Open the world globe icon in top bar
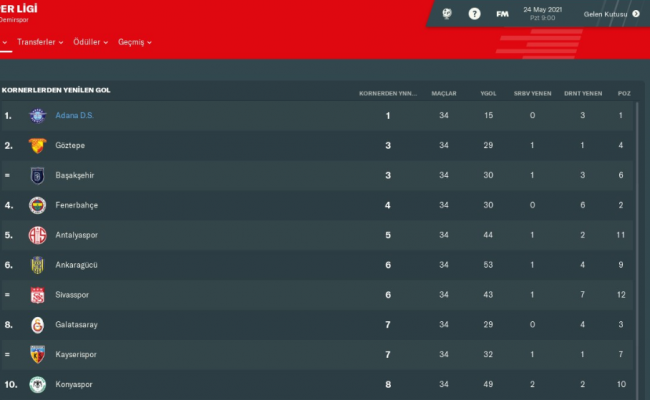 point(449,14)
